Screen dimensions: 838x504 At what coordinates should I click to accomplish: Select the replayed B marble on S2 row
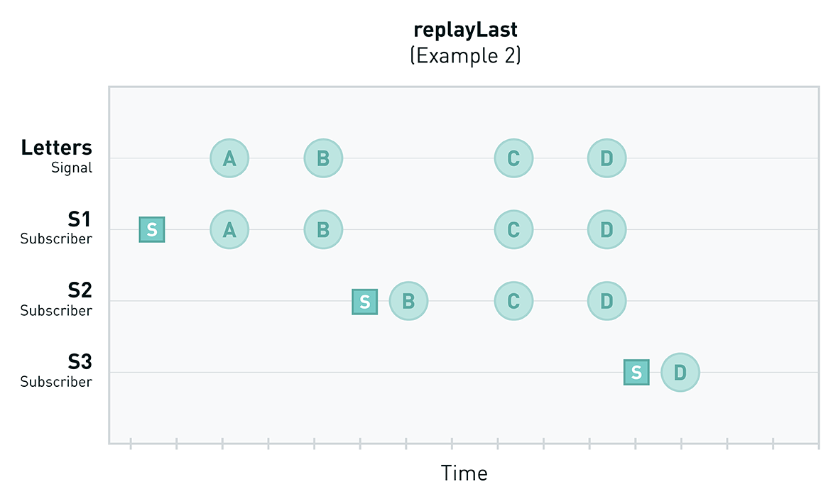(408, 301)
